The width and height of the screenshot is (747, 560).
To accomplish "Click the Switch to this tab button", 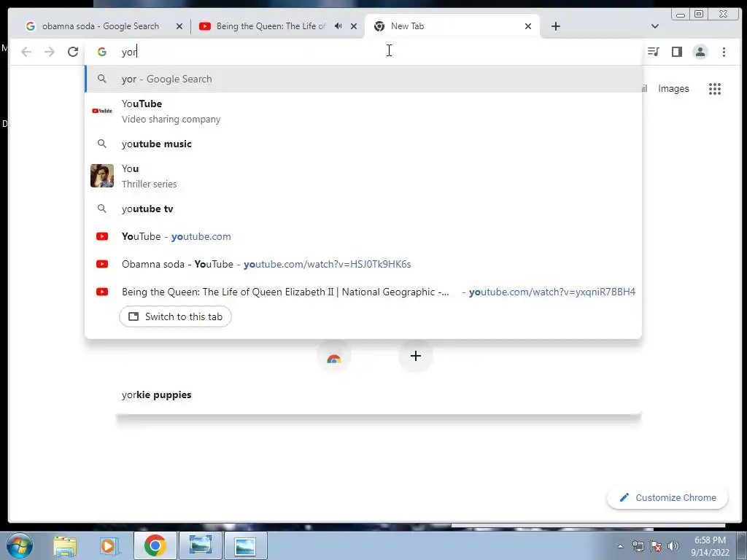I will [x=175, y=316].
